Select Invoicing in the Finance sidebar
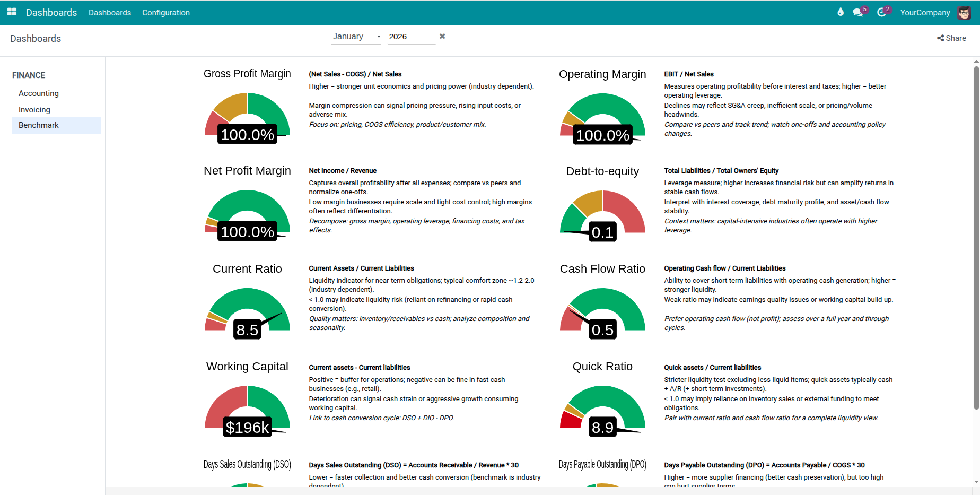The width and height of the screenshot is (980, 495). (x=34, y=109)
